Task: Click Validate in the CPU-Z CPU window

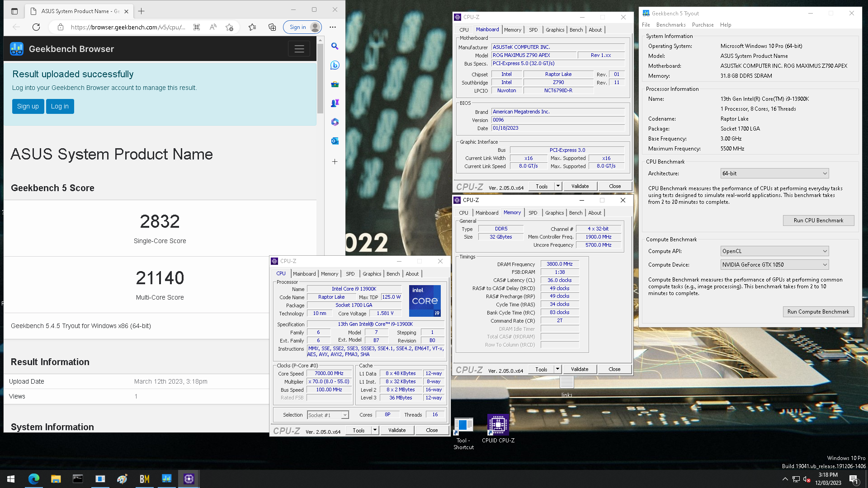Action: [x=397, y=430]
